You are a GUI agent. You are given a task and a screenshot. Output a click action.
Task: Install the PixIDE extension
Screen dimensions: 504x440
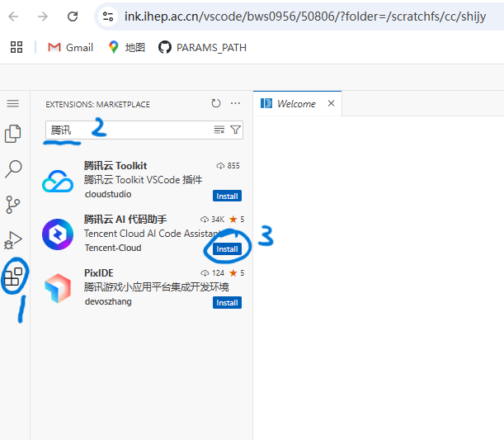click(x=227, y=303)
